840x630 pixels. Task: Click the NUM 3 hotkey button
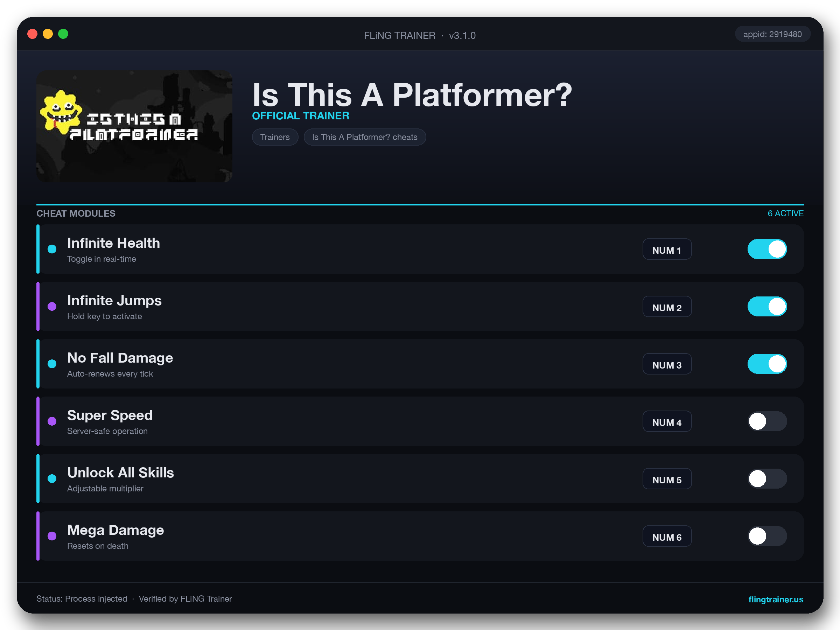click(667, 364)
